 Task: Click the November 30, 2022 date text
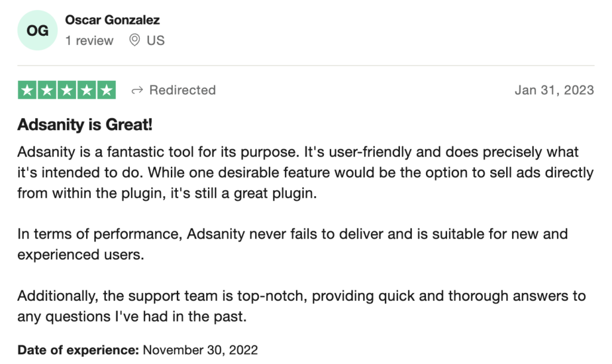[x=200, y=350]
